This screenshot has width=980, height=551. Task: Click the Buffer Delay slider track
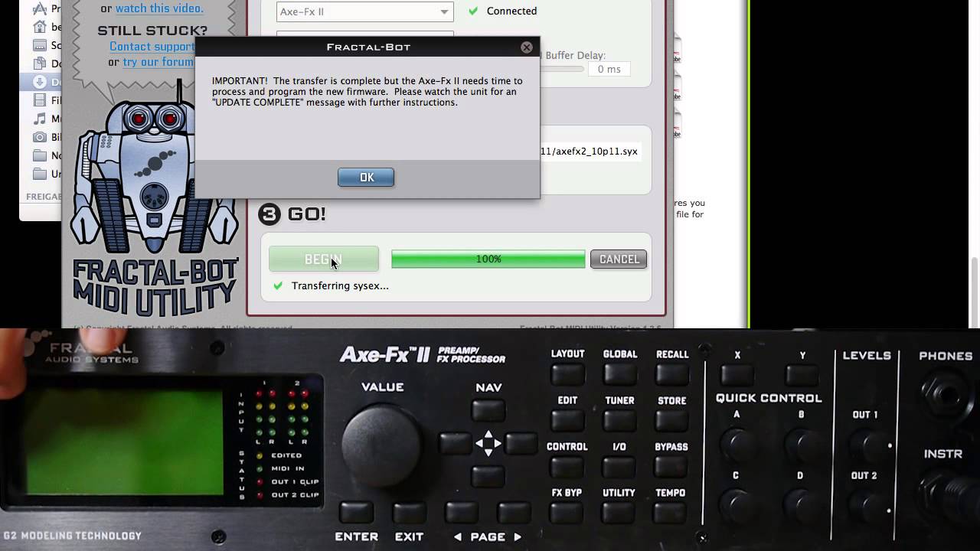(560, 69)
